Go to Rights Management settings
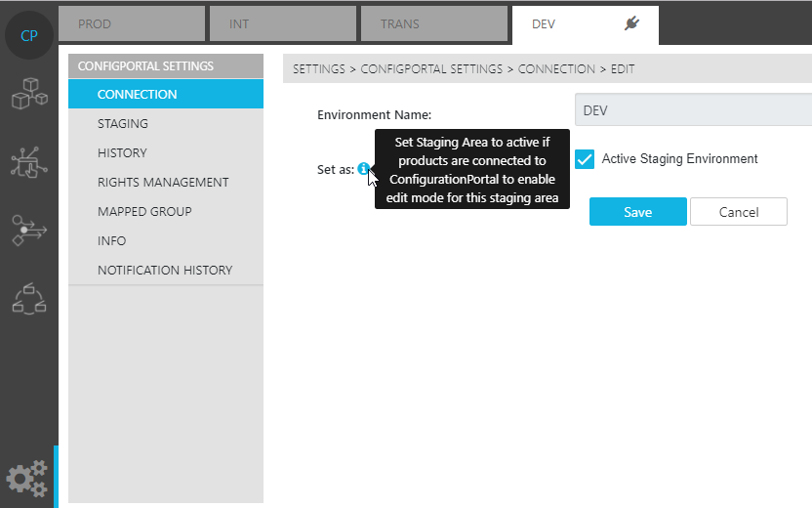This screenshot has height=508, width=812. (x=163, y=183)
